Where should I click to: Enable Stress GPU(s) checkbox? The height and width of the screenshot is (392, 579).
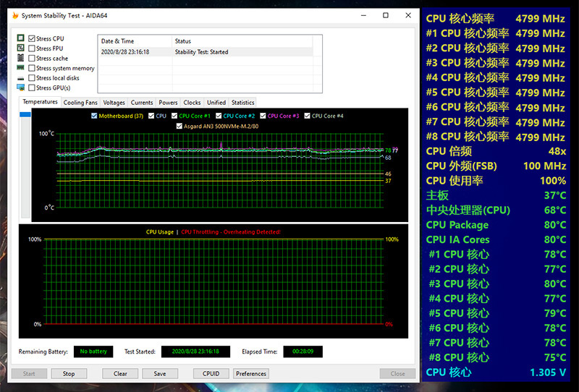32,88
